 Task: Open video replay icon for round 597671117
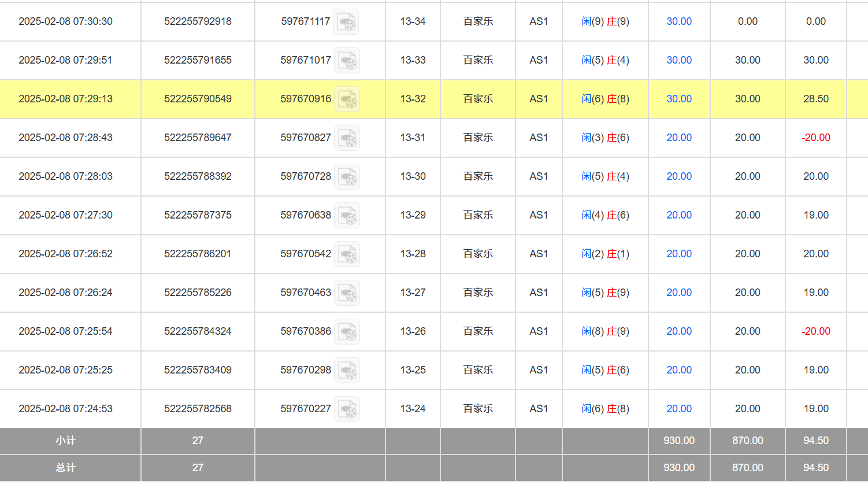(x=347, y=22)
